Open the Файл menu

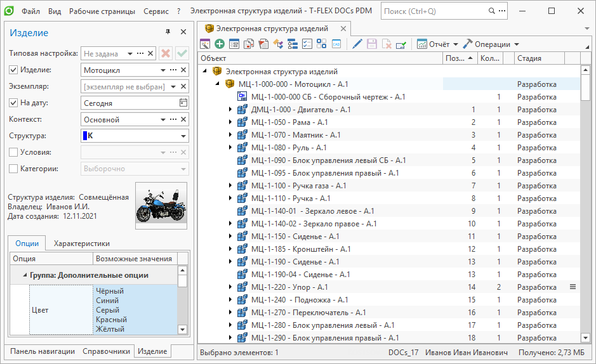click(31, 11)
